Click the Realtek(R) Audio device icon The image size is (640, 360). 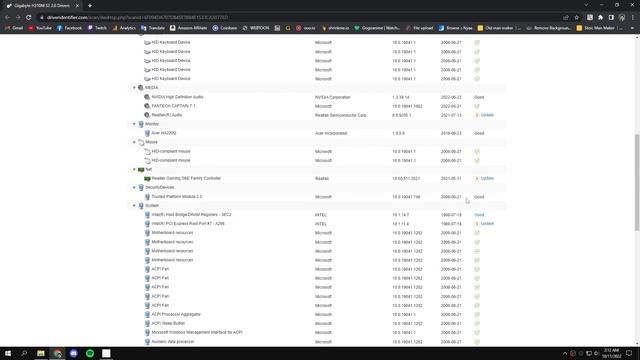click(147, 115)
